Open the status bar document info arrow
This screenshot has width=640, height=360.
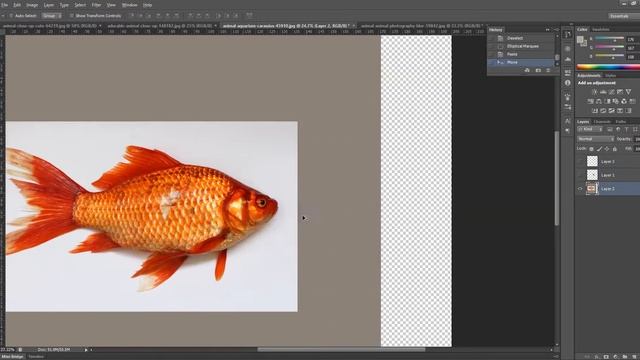pyautogui.click(x=86, y=350)
